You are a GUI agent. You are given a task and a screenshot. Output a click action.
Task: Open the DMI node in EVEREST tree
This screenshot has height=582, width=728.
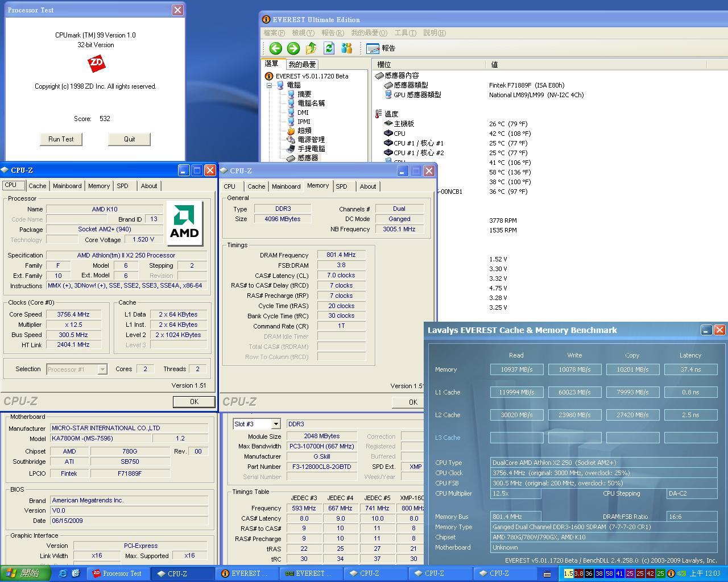point(303,113)
